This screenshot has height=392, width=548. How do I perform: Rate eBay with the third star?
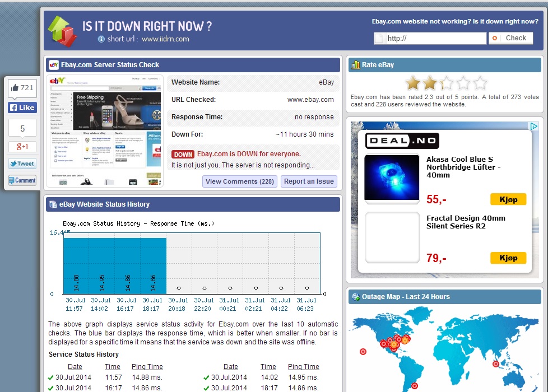(x=446, y=83)
